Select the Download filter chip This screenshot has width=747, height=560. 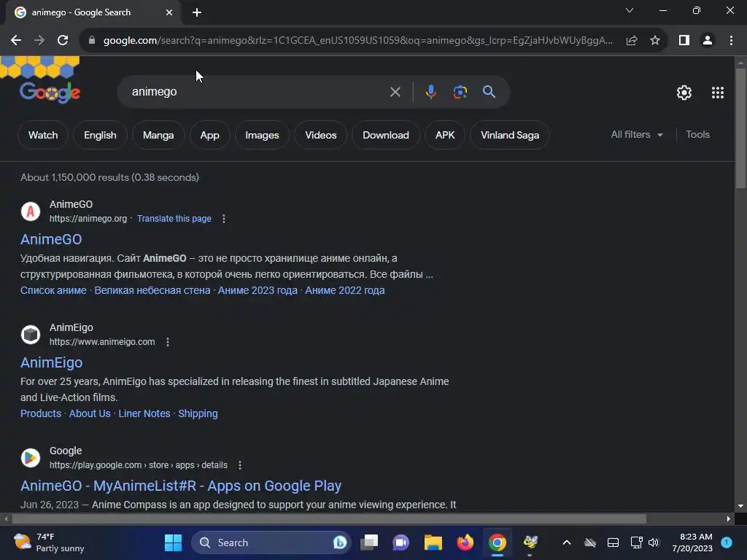[x=386, y=135]
